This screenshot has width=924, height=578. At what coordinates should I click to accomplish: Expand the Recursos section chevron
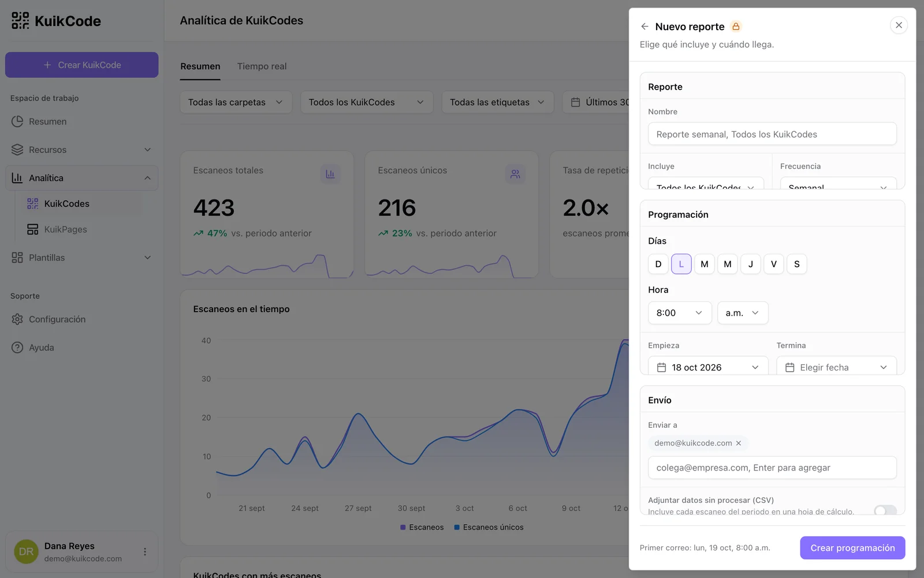[147, 150]
